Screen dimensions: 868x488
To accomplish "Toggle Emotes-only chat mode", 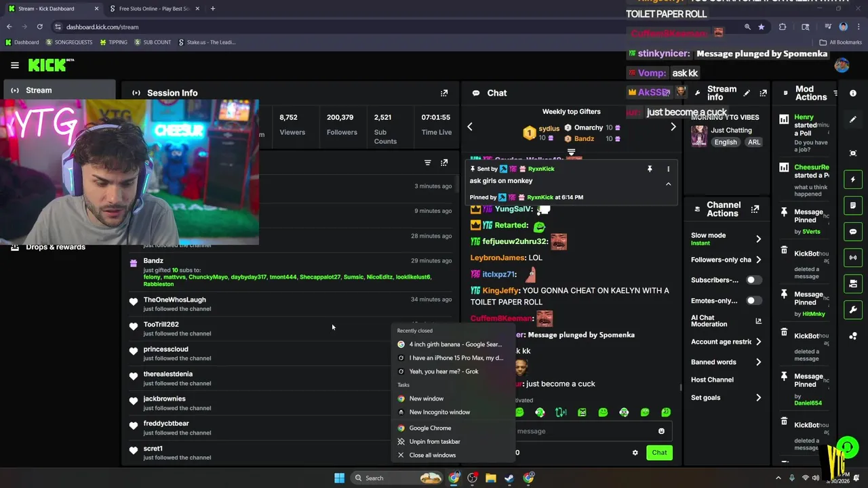I will [x=754, y=301].
